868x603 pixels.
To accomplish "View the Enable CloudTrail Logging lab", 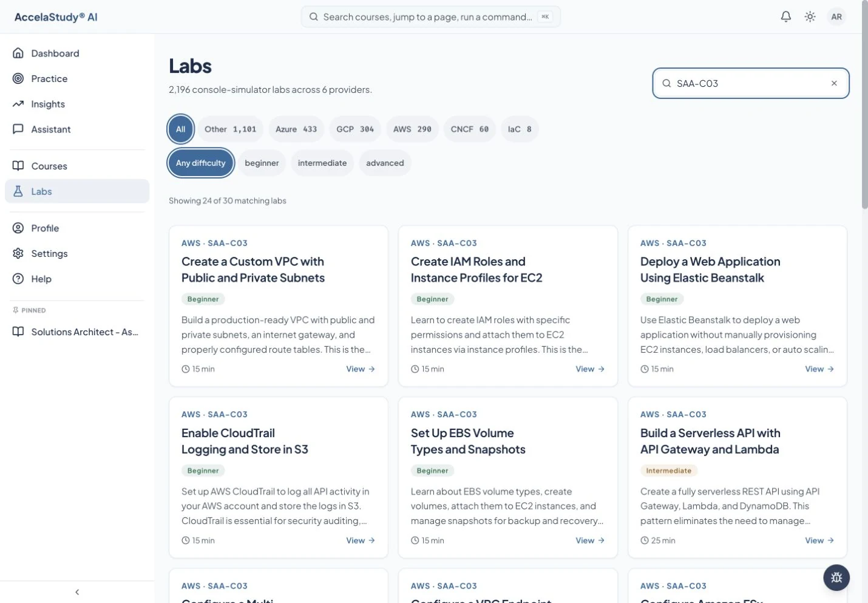I will tap(361, 540).
